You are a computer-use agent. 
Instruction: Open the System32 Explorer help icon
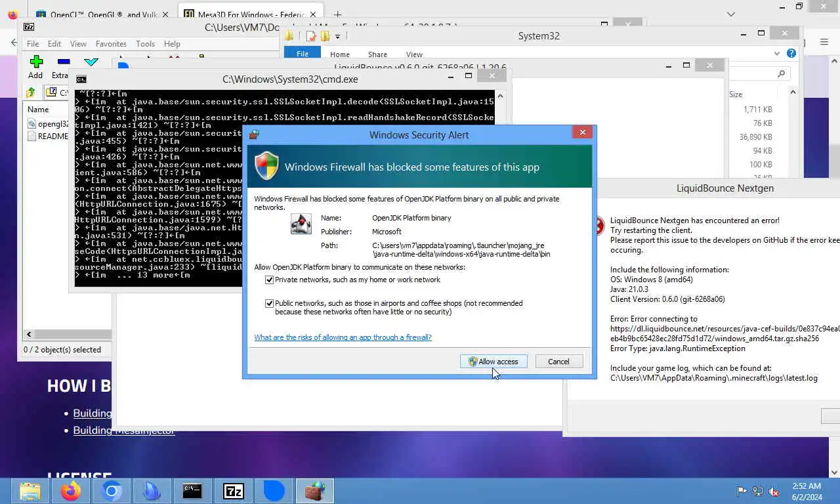pos(791,54)
